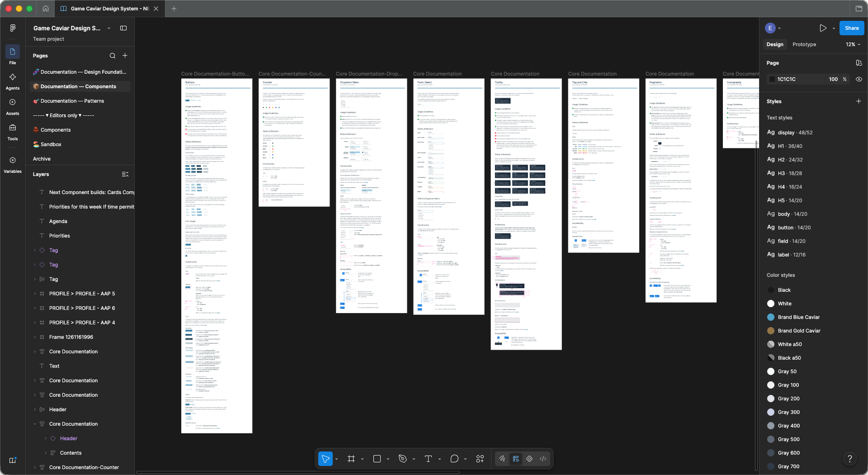This screenshot has height=475, width=868.
Task: Open the help question mark button
Action: pos(850,459)
